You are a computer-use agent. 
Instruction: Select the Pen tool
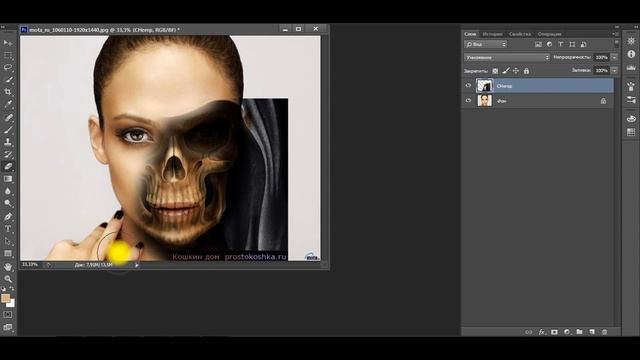pyautogui.click(x=8, y=216)
